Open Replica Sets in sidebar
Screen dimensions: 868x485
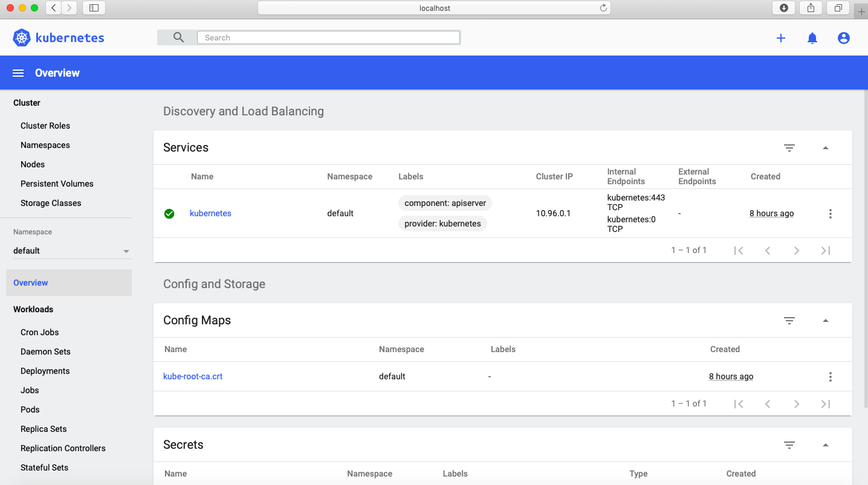[x=44, y=429]
